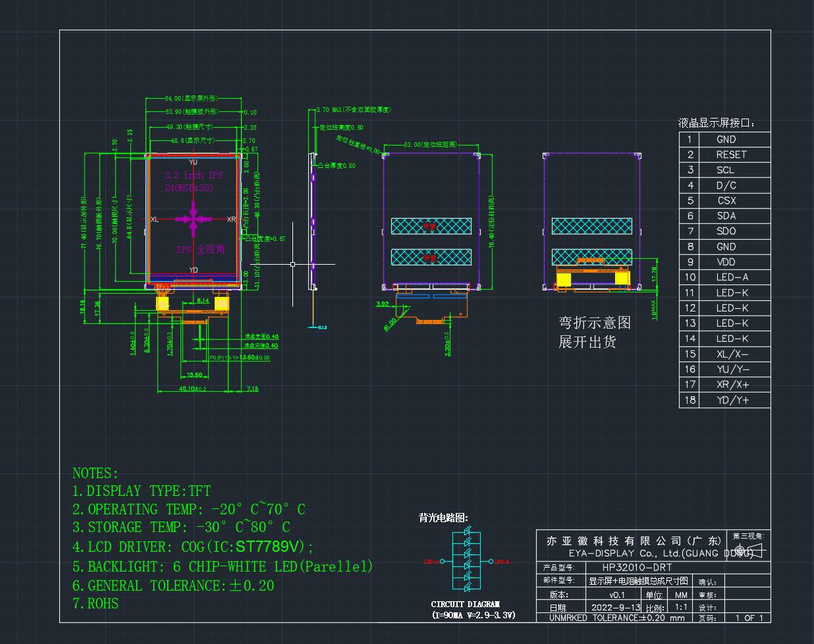Pick the XL/X- touch pin label
814x644 pixels.
coord(732,354)
